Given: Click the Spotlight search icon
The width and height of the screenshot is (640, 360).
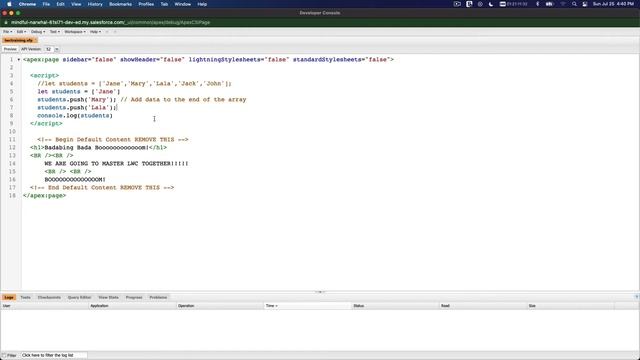Looking at the screenshot, I should point(574,4).
